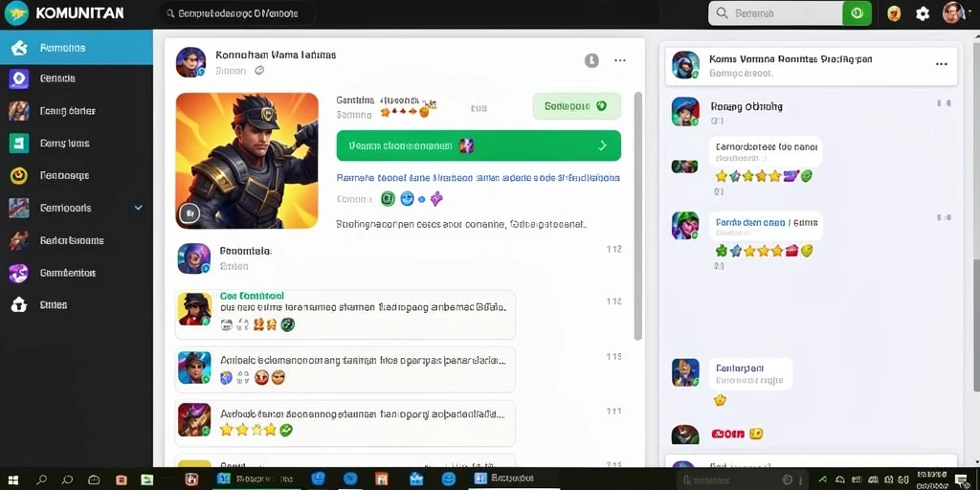Open the sidebar item with the red character icon
The width and height of the screenshot is (980, 490).
pyautogui.click(x=77, y=240)
